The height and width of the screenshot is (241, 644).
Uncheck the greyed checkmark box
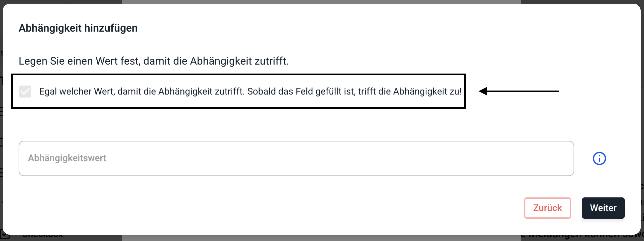click(x=25, y=91)
